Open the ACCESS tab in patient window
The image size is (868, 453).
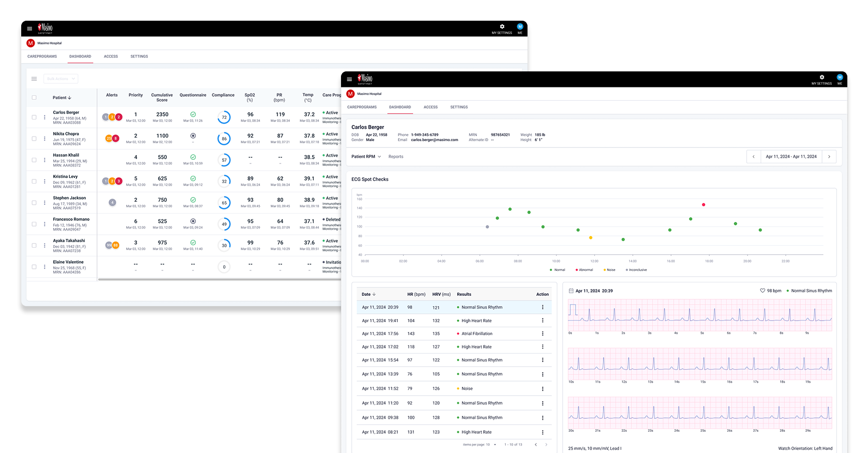(430, 107)
